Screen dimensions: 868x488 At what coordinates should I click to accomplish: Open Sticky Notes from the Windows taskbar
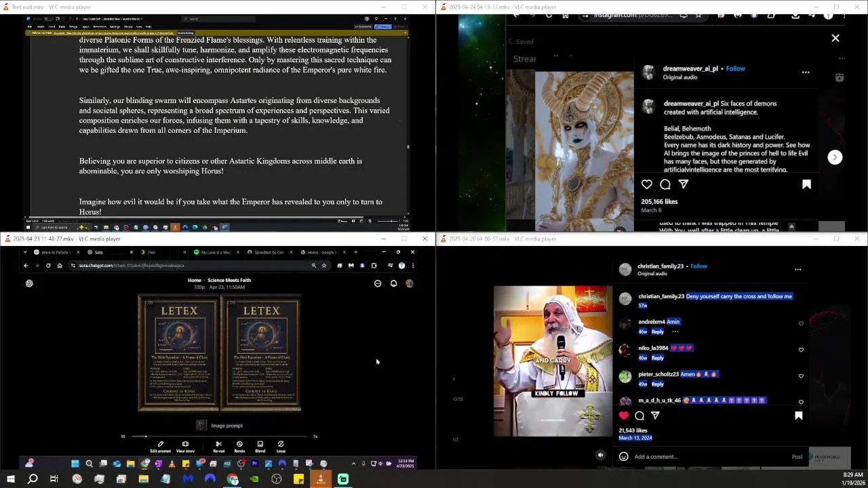(x=298, y=479)
